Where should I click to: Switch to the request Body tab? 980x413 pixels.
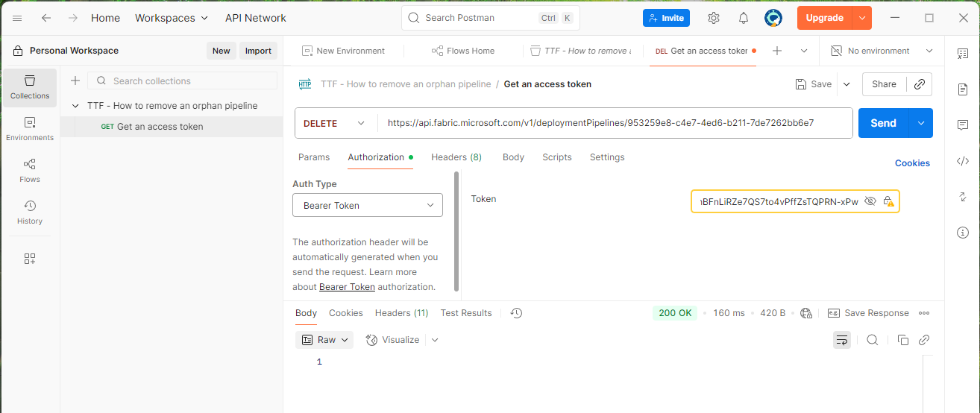[513, 157]
